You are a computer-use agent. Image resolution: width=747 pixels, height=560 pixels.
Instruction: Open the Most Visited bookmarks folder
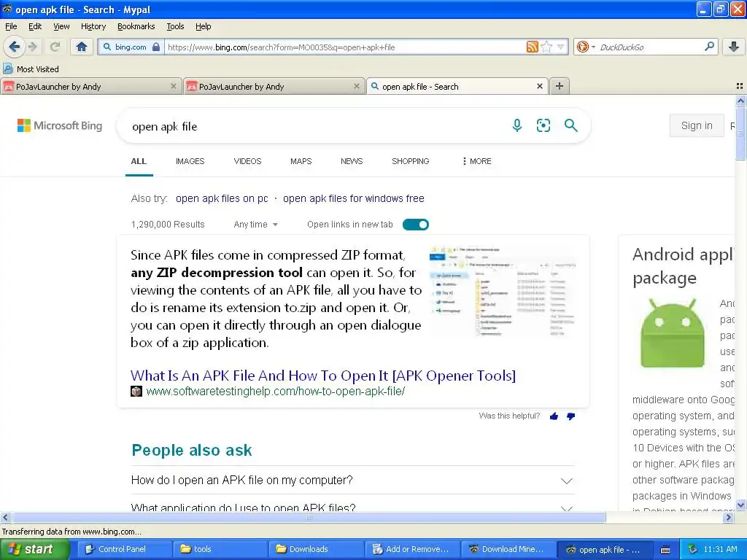point(31,69)
